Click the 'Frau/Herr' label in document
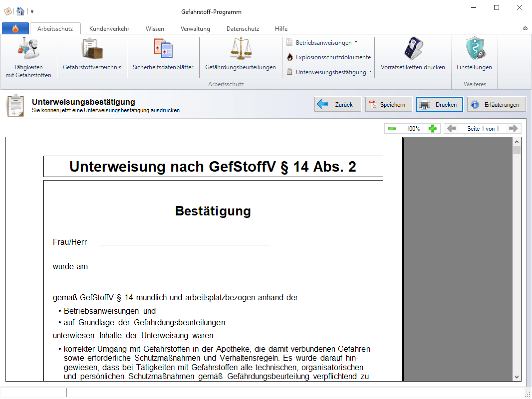The image size is (532, 399). (70, 242)
